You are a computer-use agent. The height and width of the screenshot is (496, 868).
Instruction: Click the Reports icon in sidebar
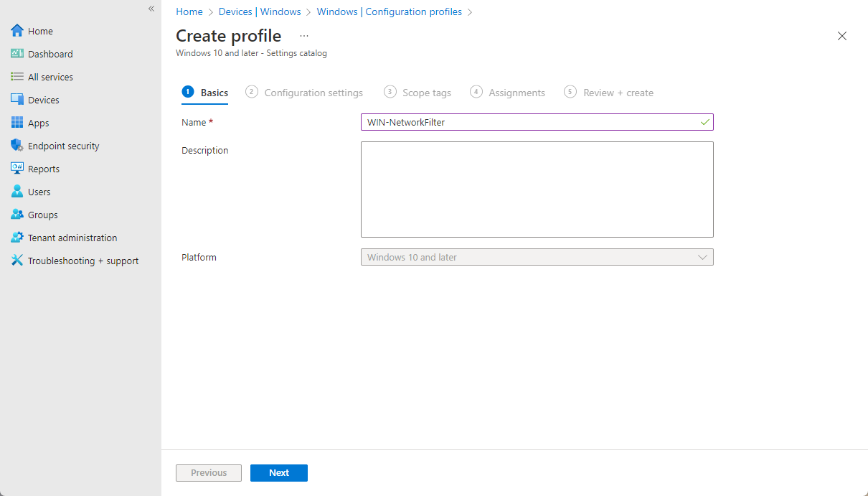click(17, 169)
